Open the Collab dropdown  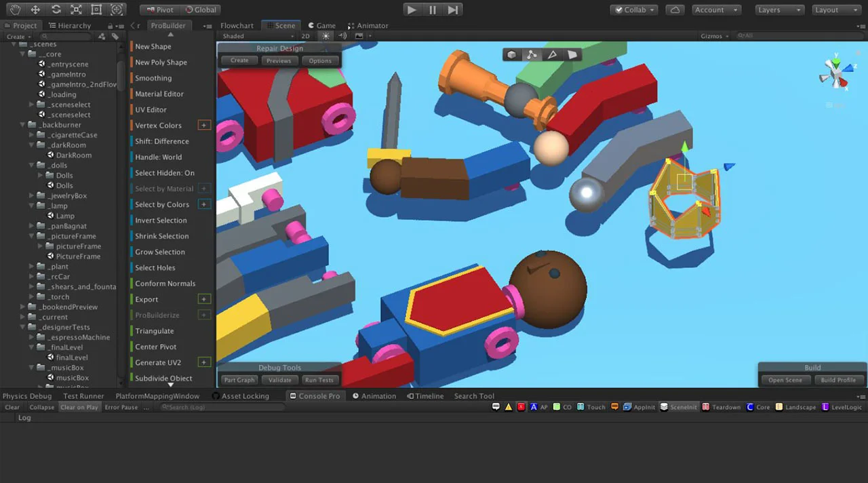click(x=634, y=9)
